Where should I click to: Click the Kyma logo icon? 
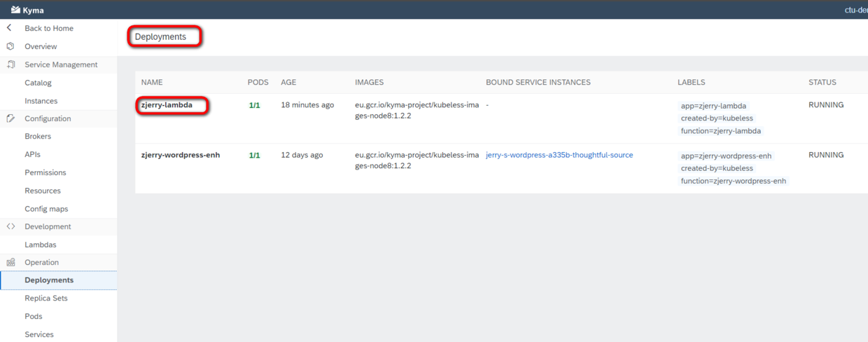point(15,10)
